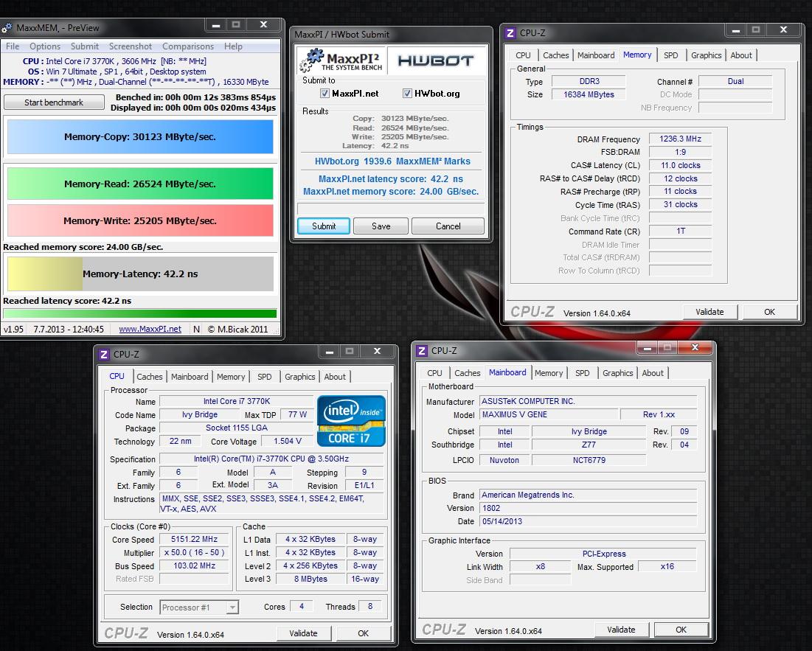Click the Core Speed 5151.22 MHz value
Image resolution: width=812 pixels, height=651 pixels.
(x=194, y=539)
